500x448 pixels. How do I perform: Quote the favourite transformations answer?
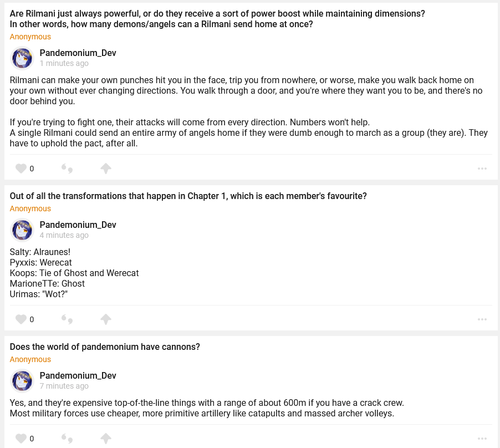point(67,319)
